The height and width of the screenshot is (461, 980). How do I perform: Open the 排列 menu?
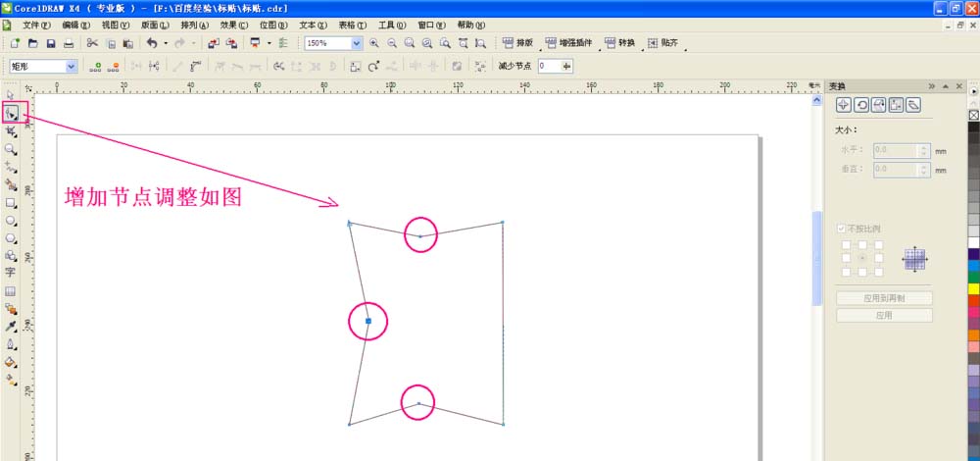click(x=194, y=26)
